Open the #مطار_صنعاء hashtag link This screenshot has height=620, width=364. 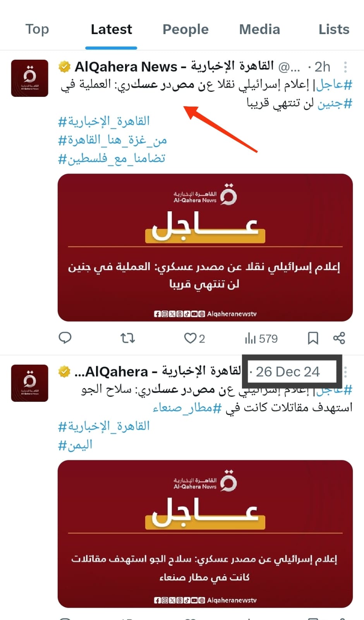(x=187, y=408)
